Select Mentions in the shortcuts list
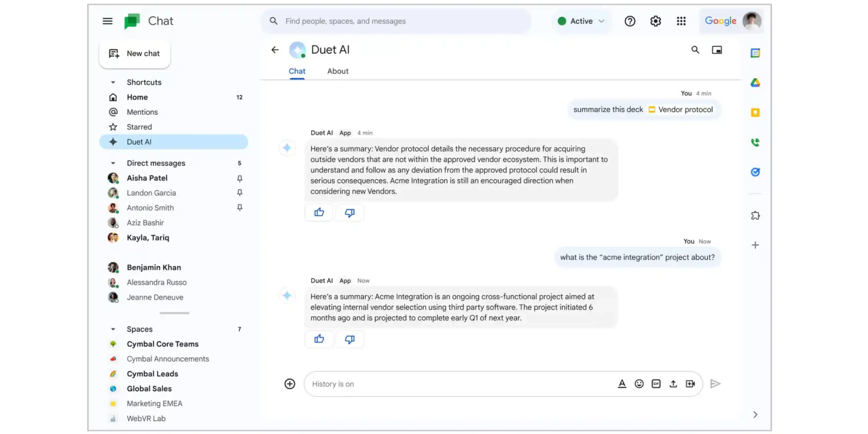 [x=142, y=112]
